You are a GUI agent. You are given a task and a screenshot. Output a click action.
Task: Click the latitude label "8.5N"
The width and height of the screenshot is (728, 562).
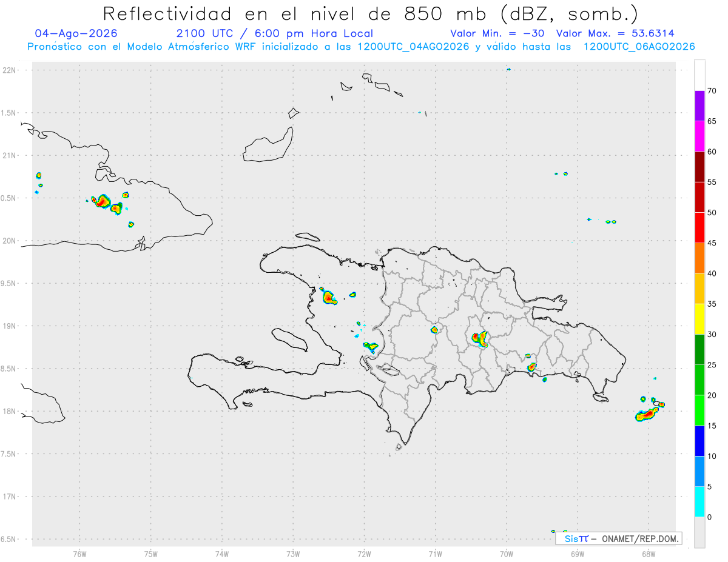[8, 369]
